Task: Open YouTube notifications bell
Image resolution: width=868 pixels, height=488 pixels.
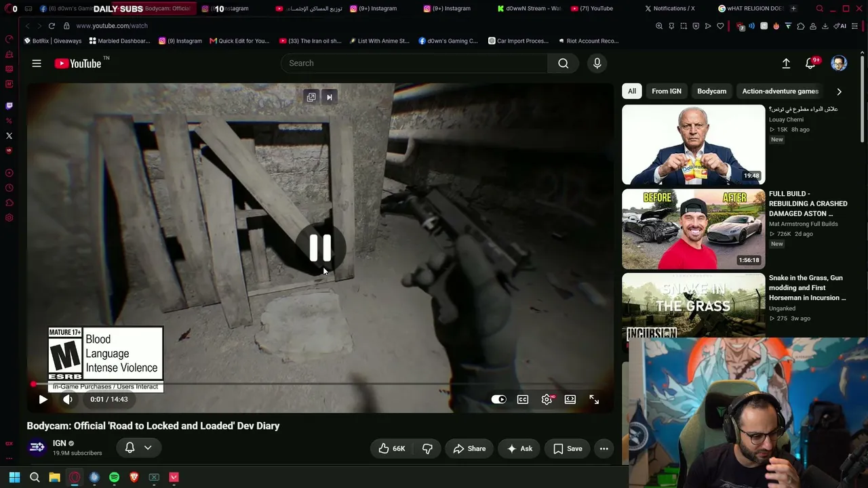Action: [x=810, y=63]
